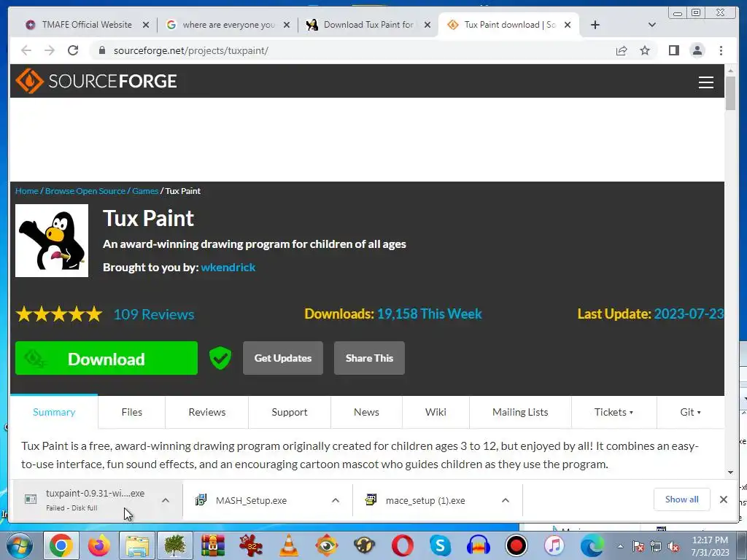Click the SourceForge logo
This screenshot has height=560, width=747.
tap(96, 81)
